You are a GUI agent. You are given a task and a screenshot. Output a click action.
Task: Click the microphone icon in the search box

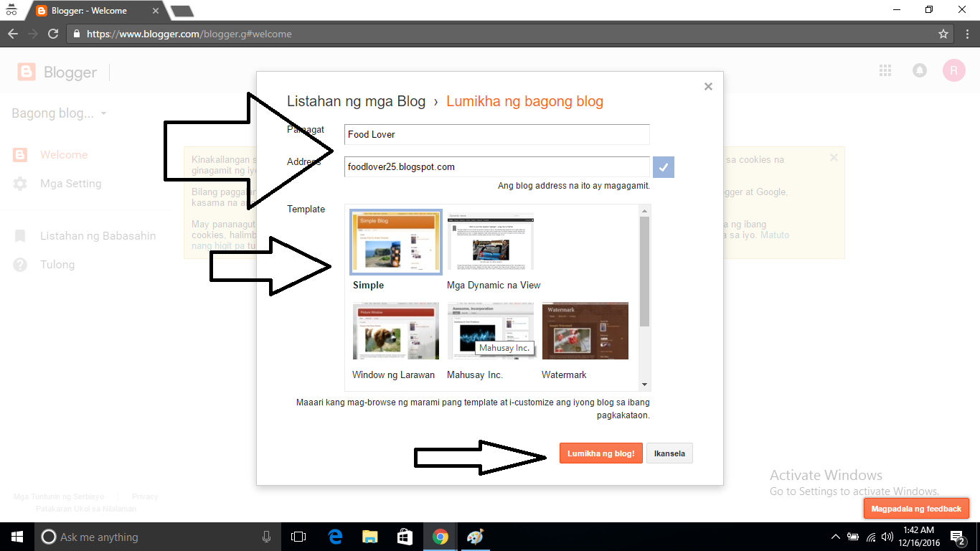tap(266, 537)
